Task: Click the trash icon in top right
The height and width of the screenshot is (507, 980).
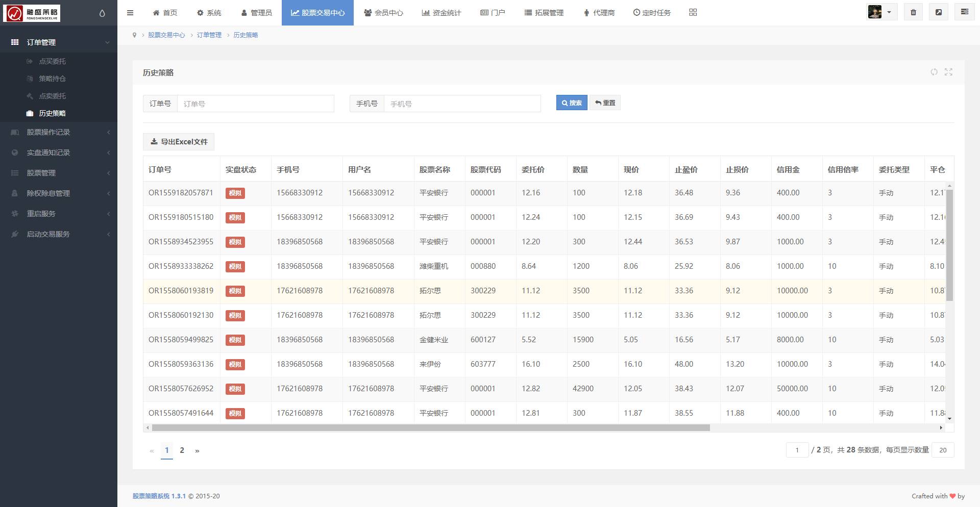Action: [914, 12]
